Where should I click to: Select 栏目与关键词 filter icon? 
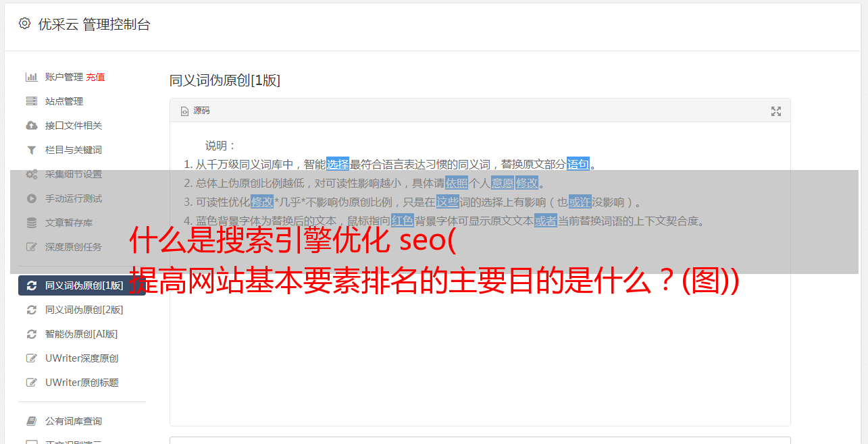31,150
